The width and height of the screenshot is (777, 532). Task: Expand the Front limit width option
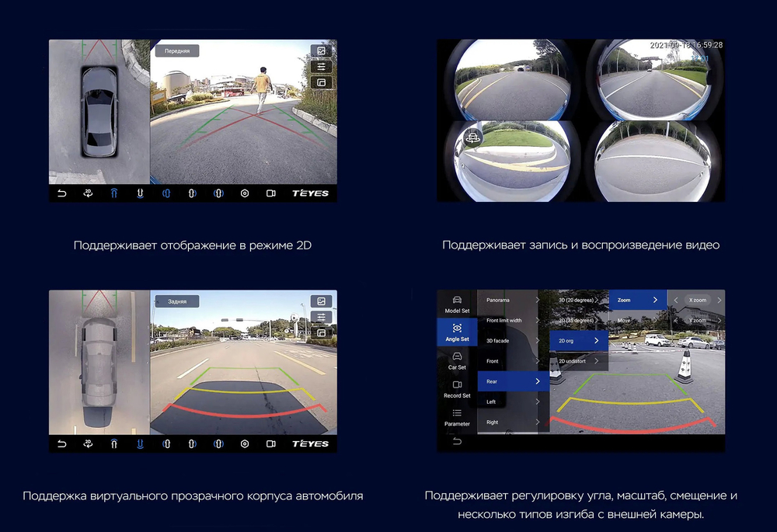[x=504, y=321]
